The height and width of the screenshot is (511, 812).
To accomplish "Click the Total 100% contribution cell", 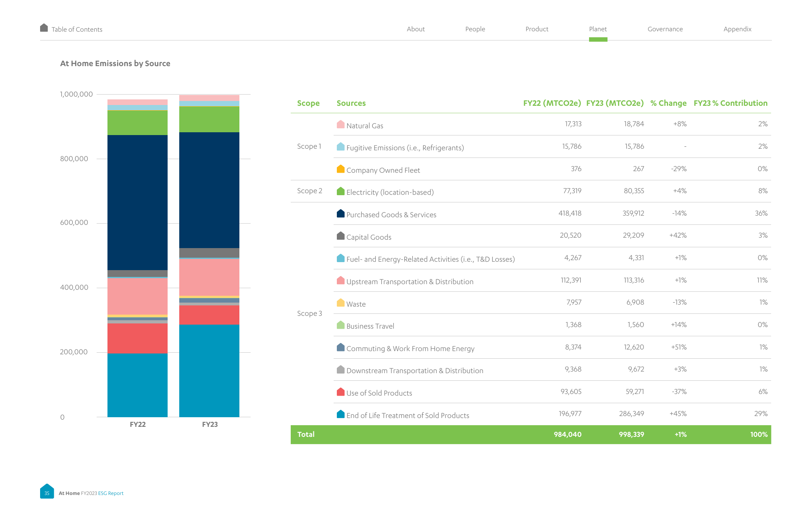I will [x=759, y=434].
